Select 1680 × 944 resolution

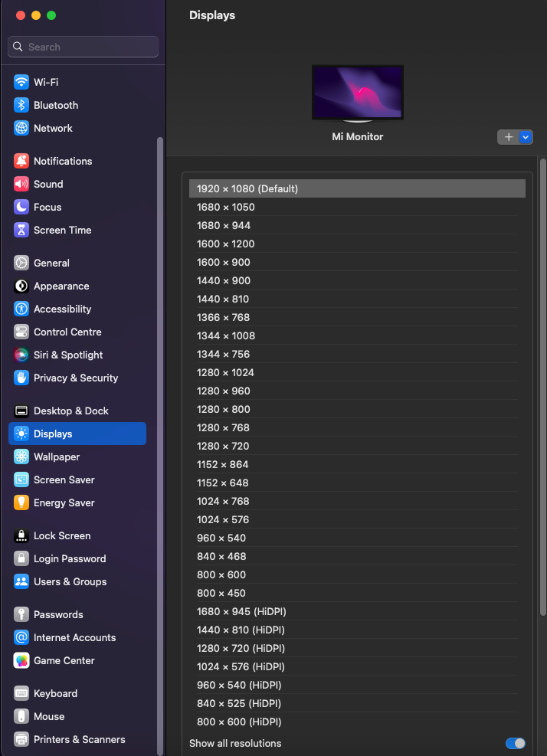[357, 225]
